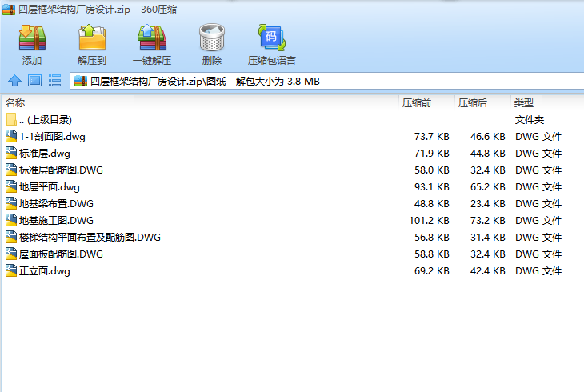584x392 pixels.
Task: Select the file 标准层.dwg
Action: (x=45, y=154)
